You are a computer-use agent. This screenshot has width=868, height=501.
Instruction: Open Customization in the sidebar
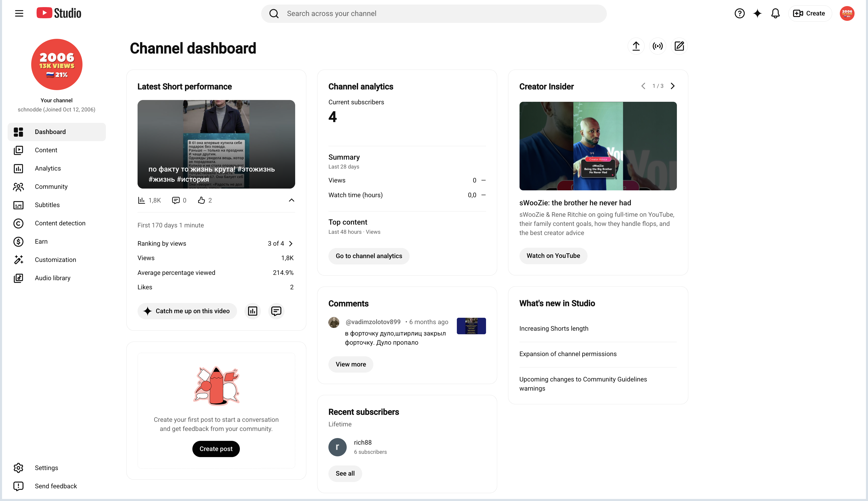point(57,260)
